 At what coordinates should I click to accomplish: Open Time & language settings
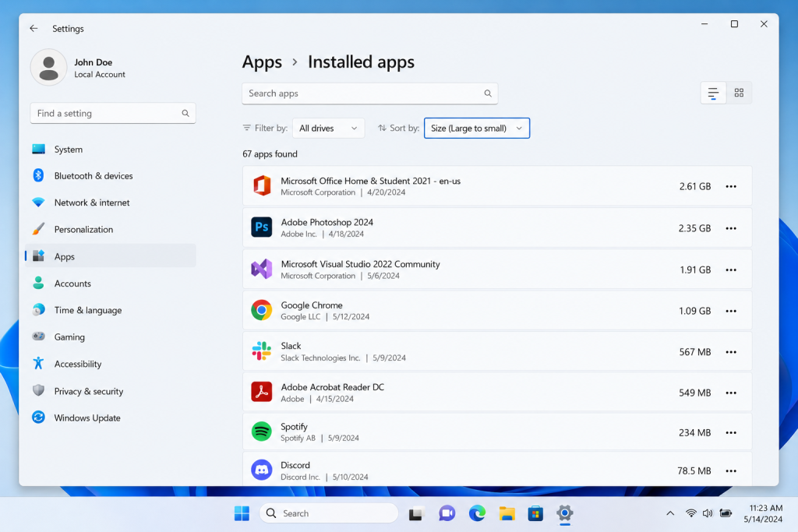pos(111,310)
